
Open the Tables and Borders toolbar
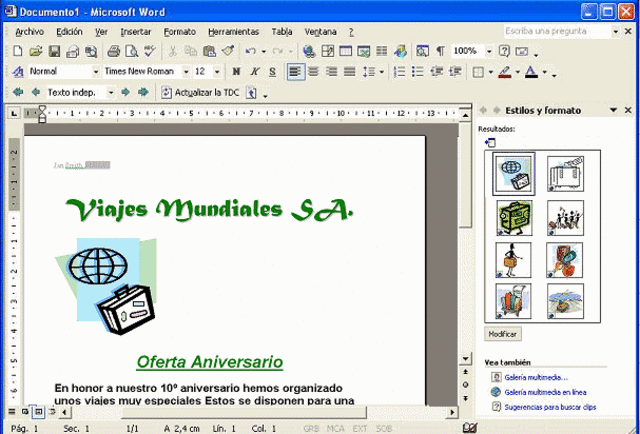tap(327, 51)
